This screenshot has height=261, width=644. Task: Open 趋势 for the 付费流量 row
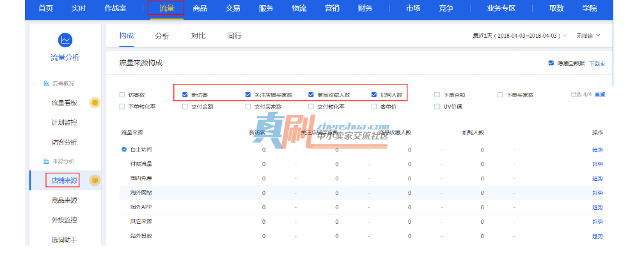597,164
